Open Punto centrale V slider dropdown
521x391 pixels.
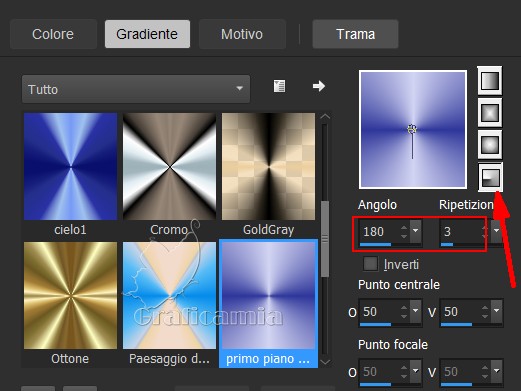click(x=497, y=311)
